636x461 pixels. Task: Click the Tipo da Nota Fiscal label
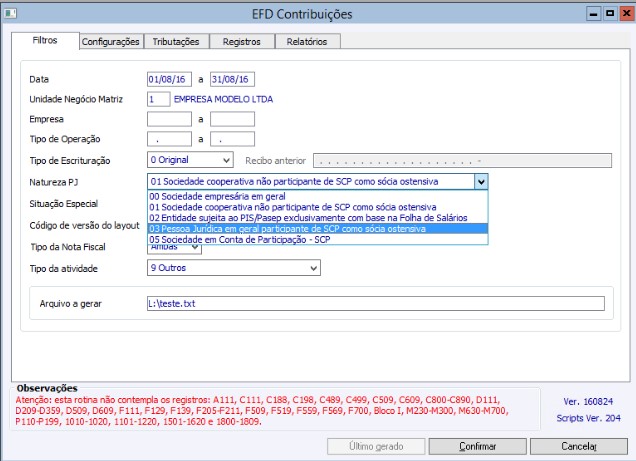tap(68, 247)
